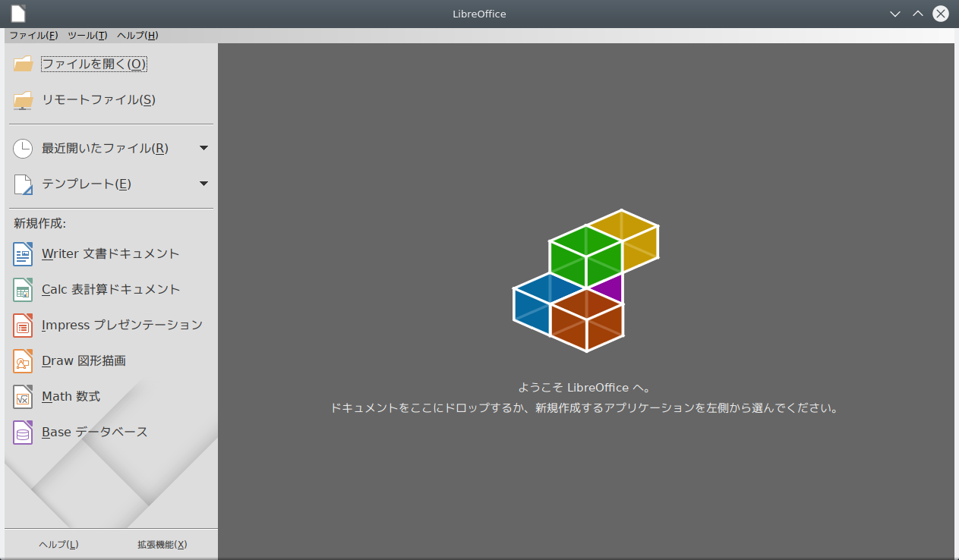The height and width of the screenshot is (560, 959).
Task: Click the remote folder icon beside リモートファイル
Action: (x=23, y=100)
